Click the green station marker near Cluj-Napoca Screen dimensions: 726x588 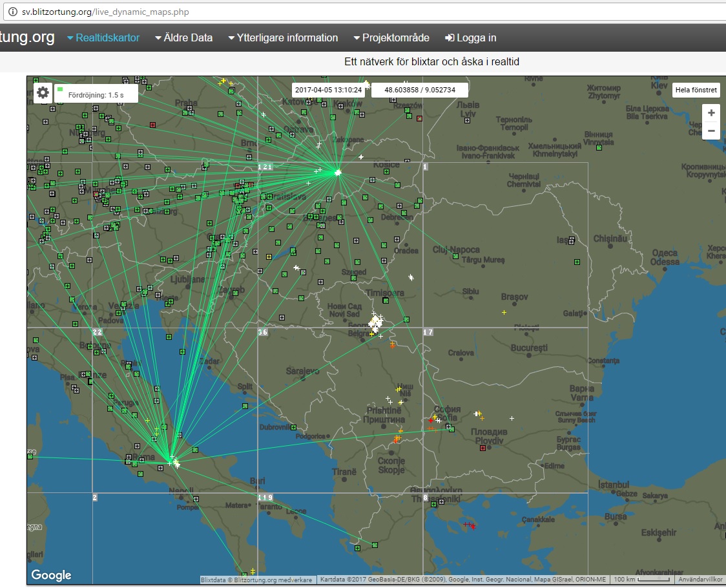click(455, 257)
